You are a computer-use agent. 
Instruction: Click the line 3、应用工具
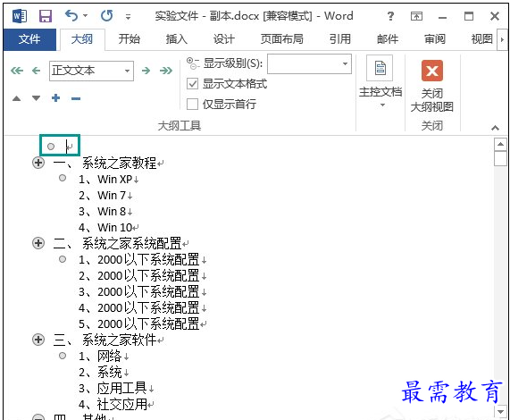(113, 388)
